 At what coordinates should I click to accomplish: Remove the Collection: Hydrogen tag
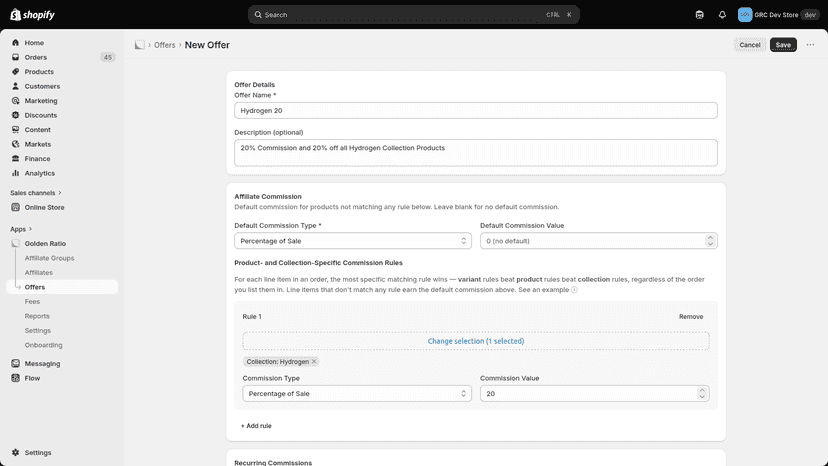(x=314, y=362)
